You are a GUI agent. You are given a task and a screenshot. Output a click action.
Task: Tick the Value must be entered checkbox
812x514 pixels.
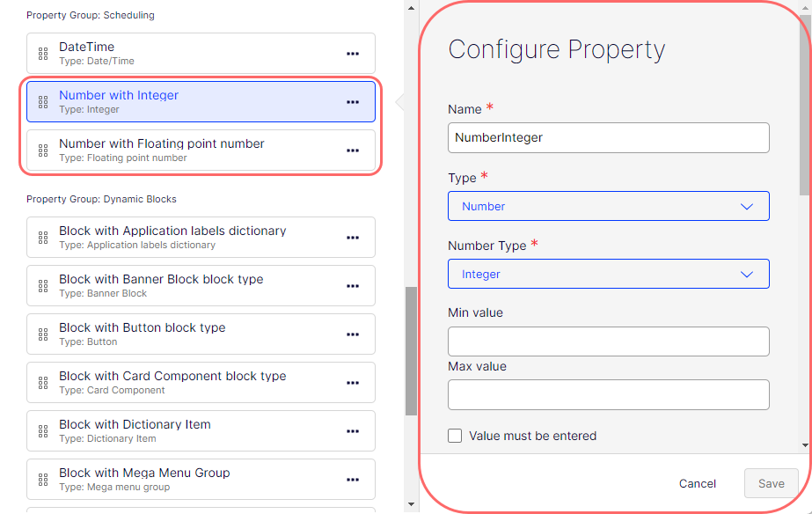[x=455, y=436]
